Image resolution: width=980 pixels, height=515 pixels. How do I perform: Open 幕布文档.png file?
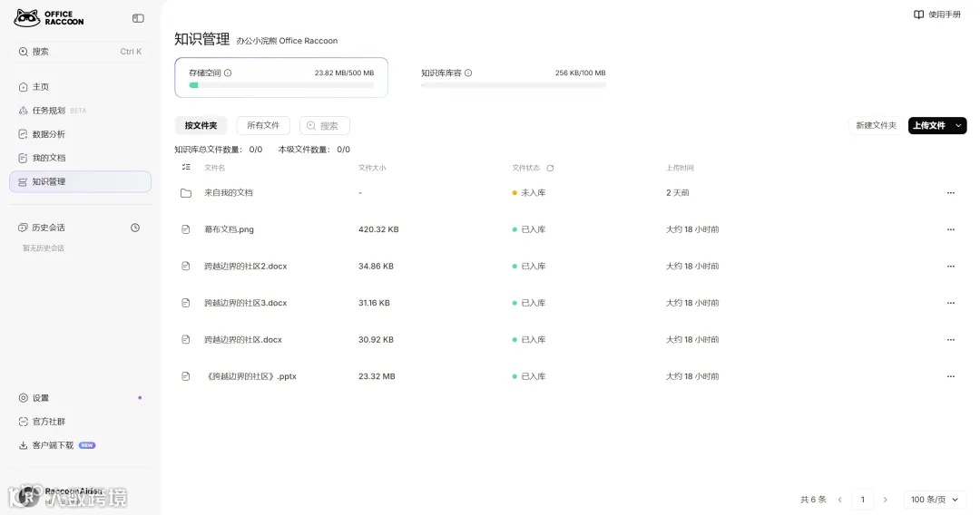pos(229,229)
